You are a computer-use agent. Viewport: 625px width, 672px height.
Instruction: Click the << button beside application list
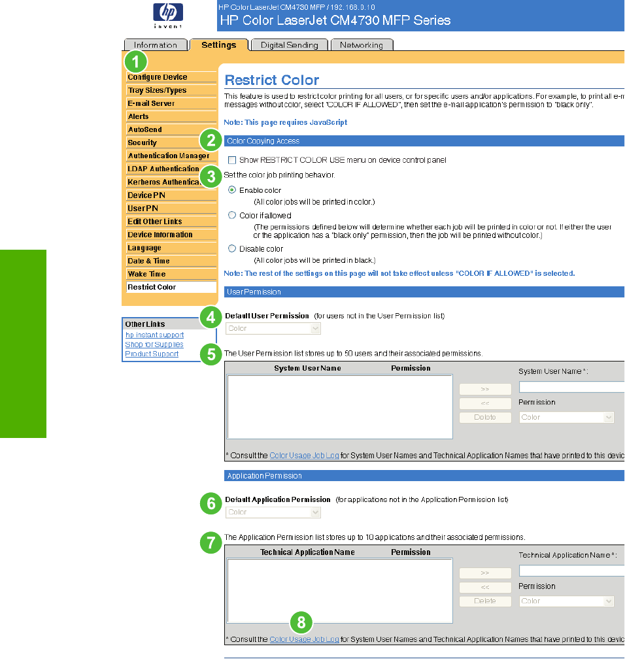pos(485,587)
